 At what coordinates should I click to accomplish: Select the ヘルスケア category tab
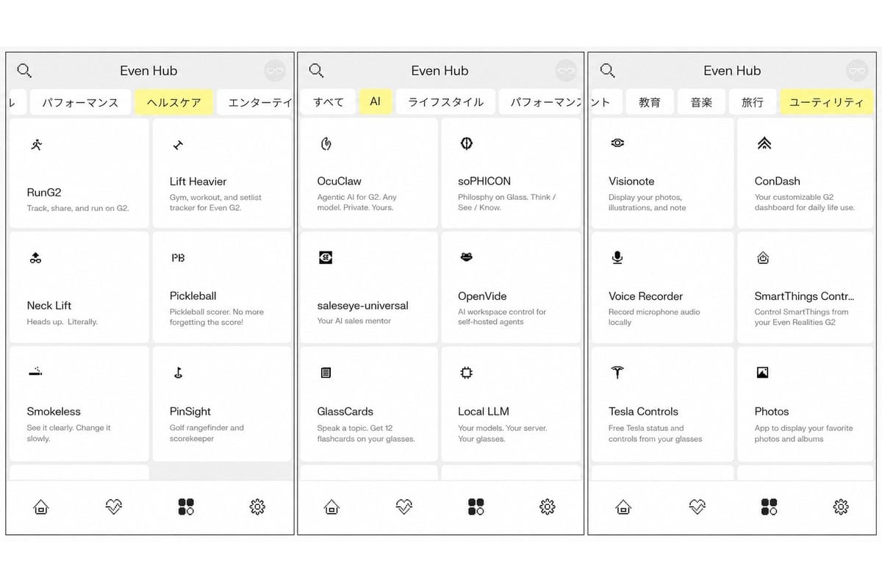coord(174,102)
